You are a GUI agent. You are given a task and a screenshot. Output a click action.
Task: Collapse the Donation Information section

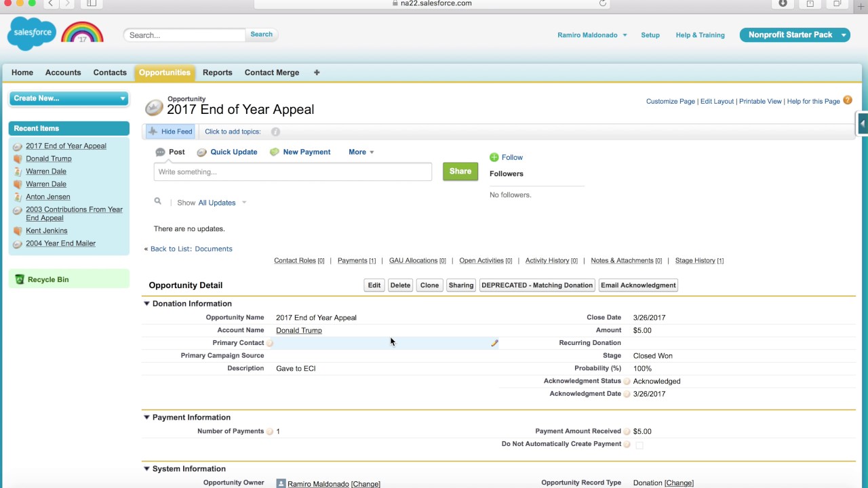[x=146, y=304]
